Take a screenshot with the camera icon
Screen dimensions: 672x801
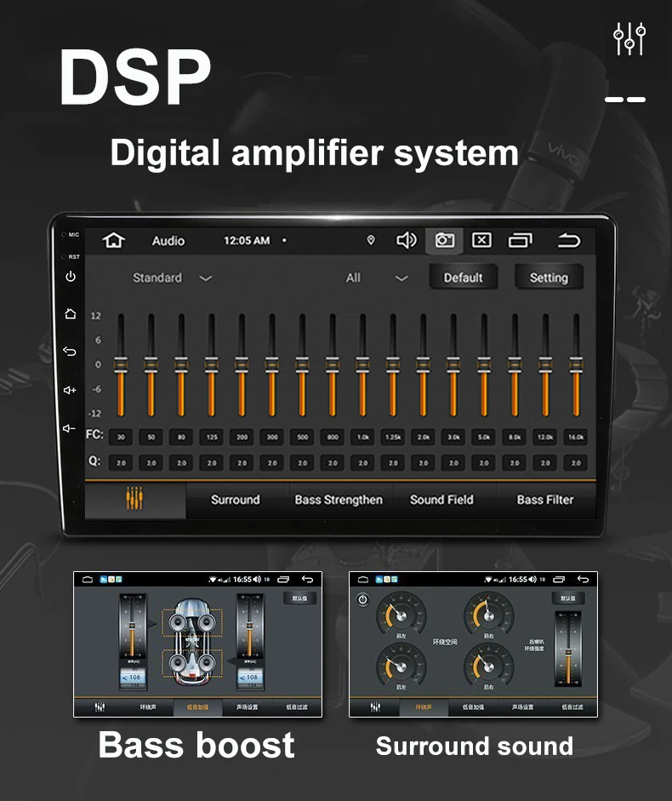(444, 240)
